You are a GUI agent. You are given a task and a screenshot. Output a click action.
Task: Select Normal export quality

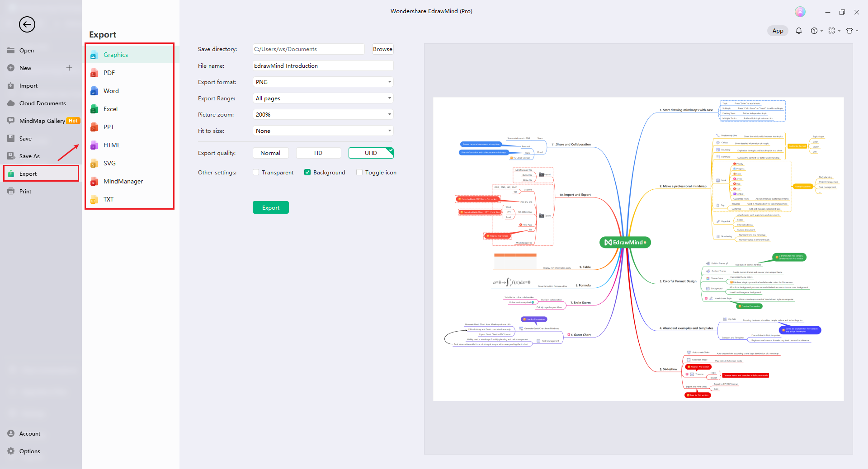tap(270, 153)
